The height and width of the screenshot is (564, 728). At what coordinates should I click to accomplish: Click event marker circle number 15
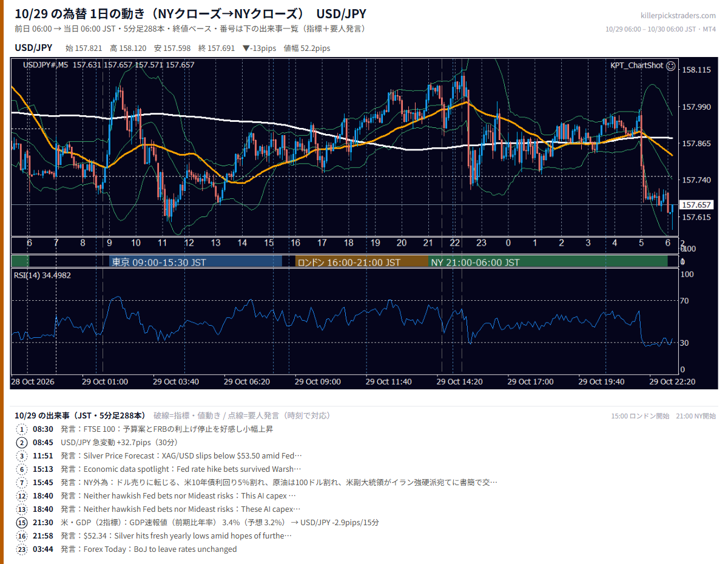pyautogui.click(x=22, y=522)
